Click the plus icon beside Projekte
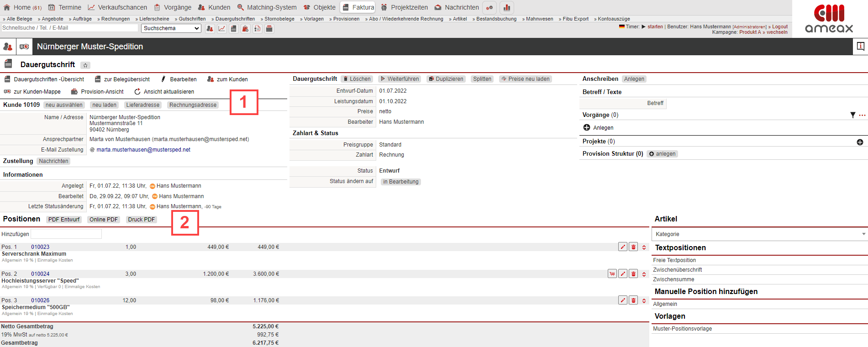This screenshot has width=868, height=347. [x=860, y=142]
